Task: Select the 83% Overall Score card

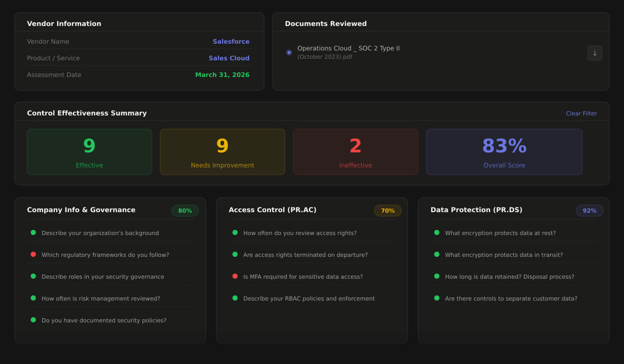Action: click(x=504, y=152)
